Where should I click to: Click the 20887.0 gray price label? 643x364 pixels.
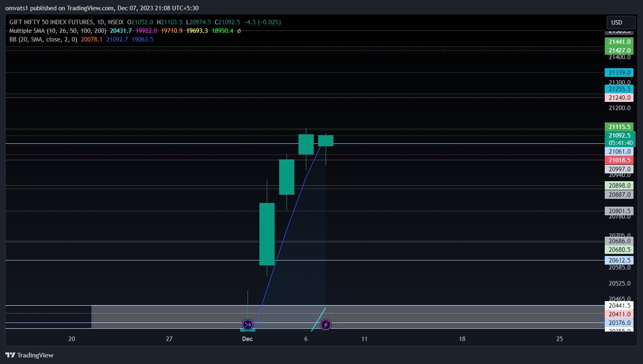(x=619, y=195)
